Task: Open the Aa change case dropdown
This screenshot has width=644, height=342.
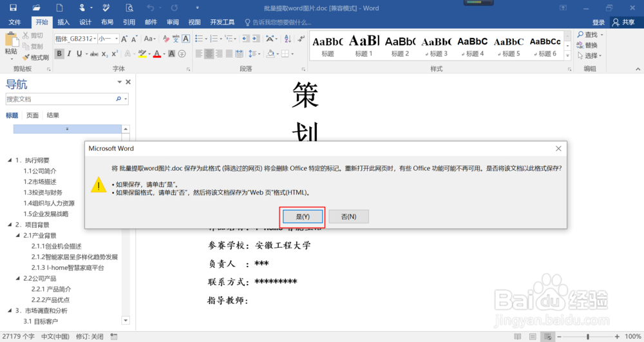Action: pos(149,39)
